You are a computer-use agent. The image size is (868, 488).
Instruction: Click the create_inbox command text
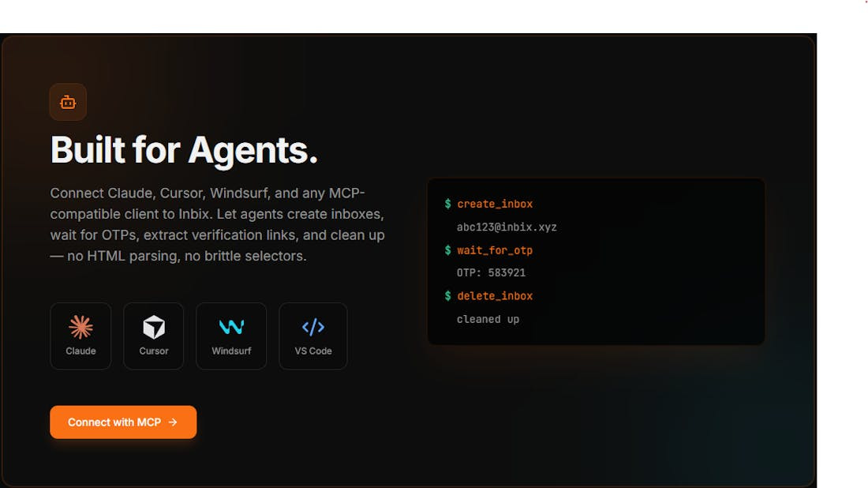[x=495, y=204]
